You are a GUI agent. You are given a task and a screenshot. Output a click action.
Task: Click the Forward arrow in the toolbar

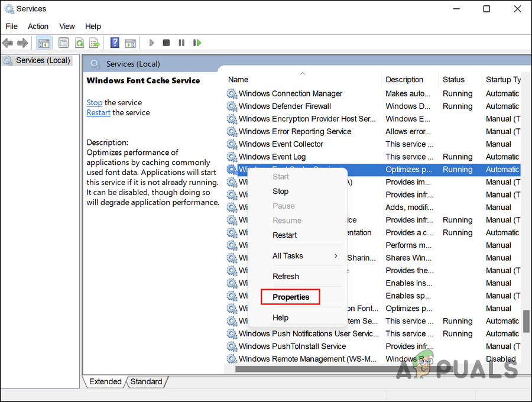(x=22, y=43)
